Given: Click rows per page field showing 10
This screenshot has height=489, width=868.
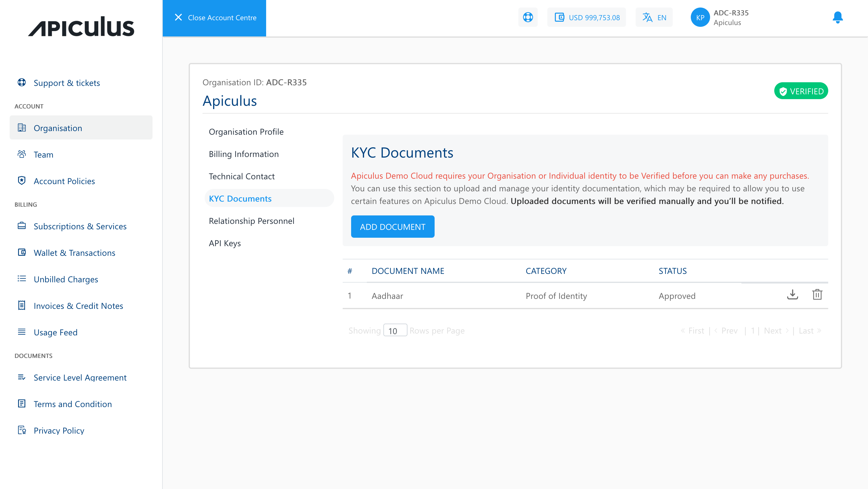Looking at the screenshot, I should pyautogui.click(x=395, y=331).
